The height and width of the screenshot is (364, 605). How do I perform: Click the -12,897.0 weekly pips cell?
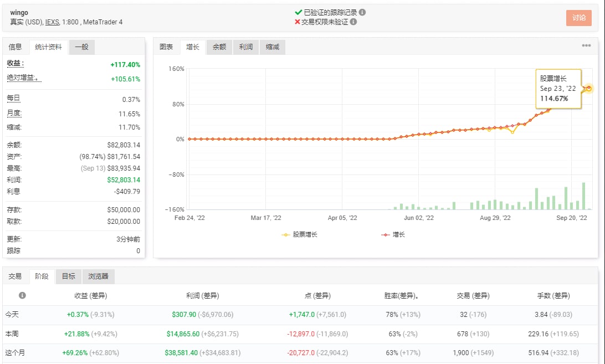(x=301, y=334)
